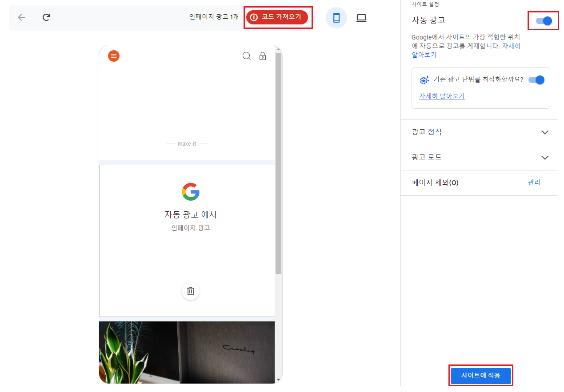The height and width of the screenshot is (392, 564).
Task: Open 자세히 알아보기 link under 자동 광고
Action: coord(466,50)
